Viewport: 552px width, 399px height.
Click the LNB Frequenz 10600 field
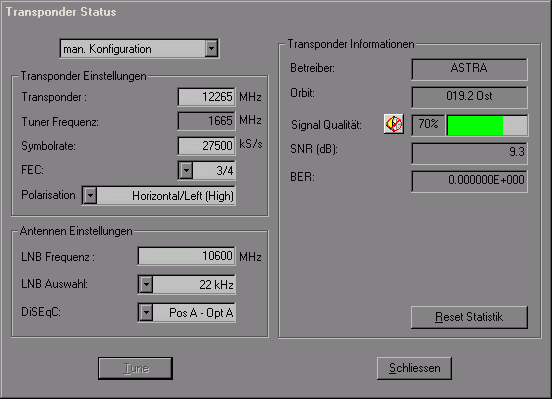(x=187, y=256)
